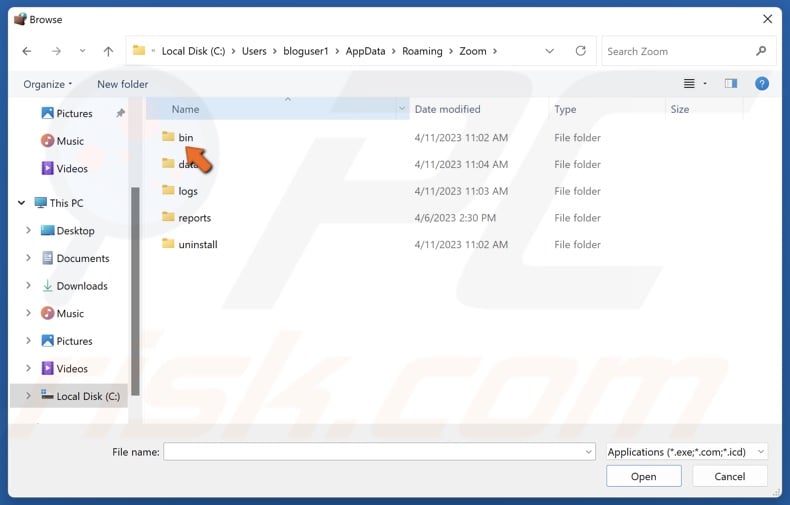Sort by the Size column

point(679,109)
